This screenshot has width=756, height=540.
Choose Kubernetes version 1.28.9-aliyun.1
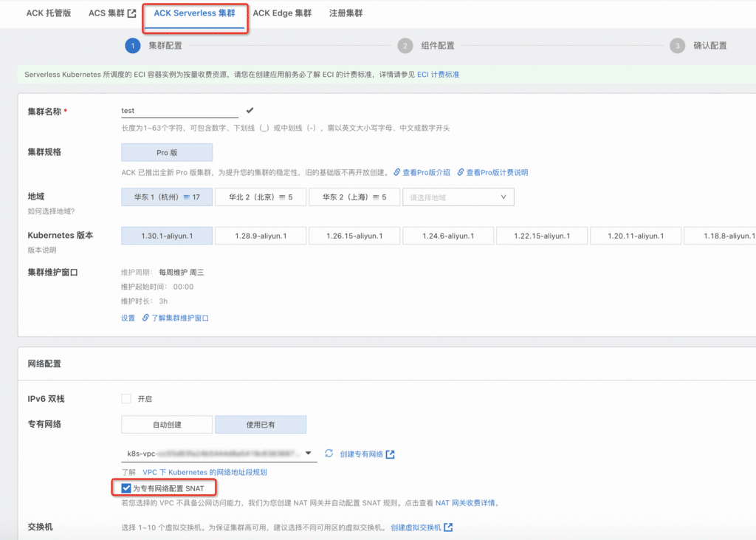261,236
